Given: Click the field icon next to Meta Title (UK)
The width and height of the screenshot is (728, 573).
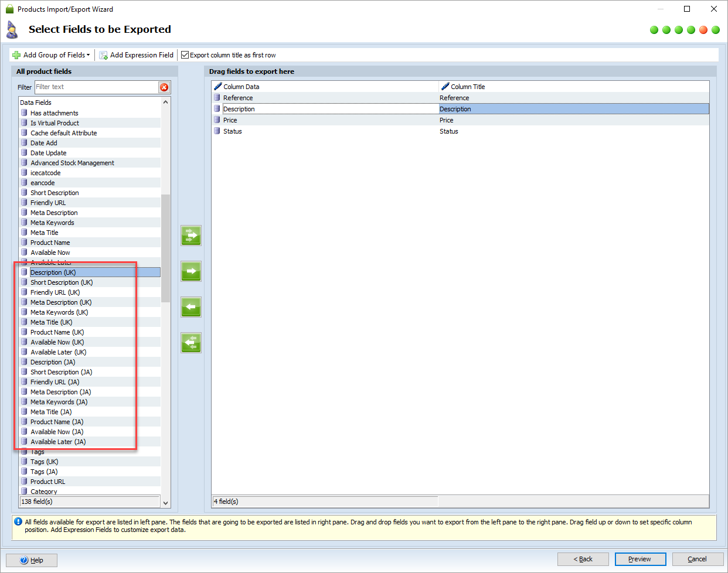Looking at the screenshot, I should [25, 322].
